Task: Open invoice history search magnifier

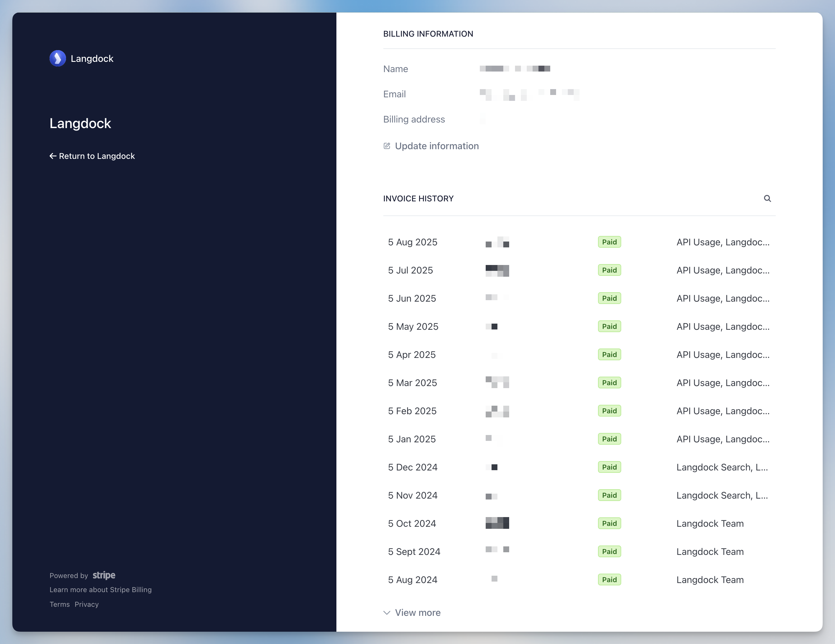Action: click(767, 198)
